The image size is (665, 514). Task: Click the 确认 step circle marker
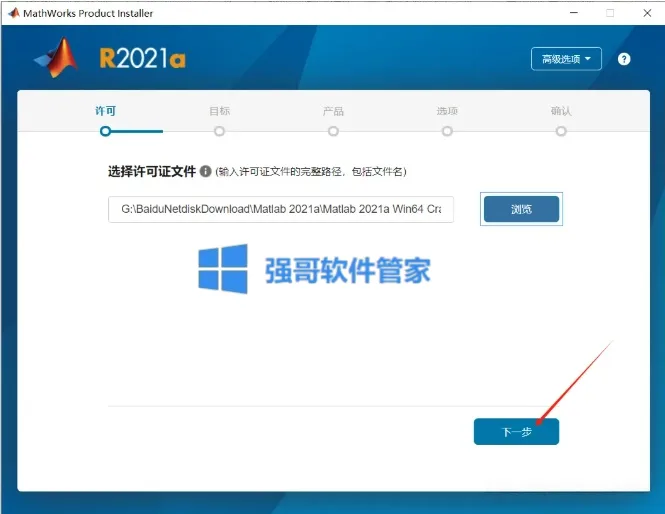(x=561, y=131)
